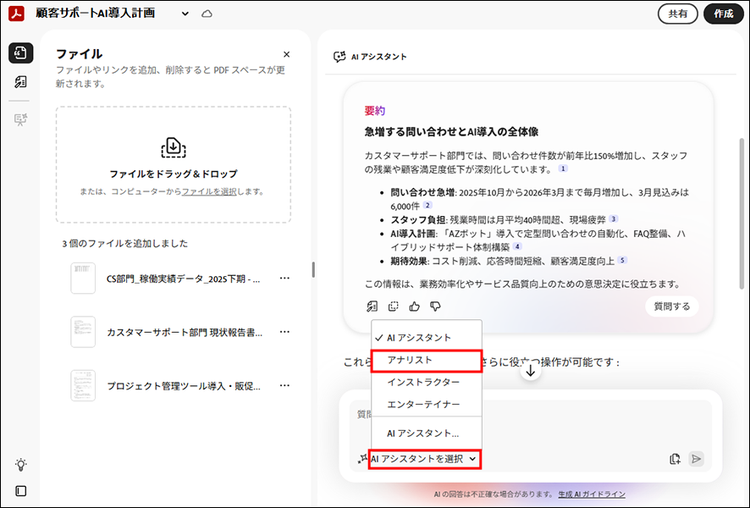Click the Adobe Acrobat logo icon
Viewport: 750px width, 508px height.
pyautogui.click(x=17, y=13)
